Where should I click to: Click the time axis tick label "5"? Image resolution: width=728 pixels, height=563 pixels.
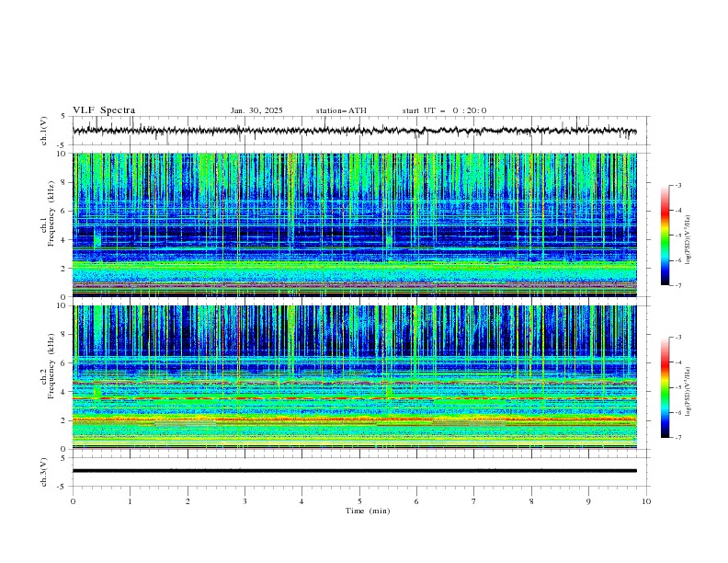[359, 501]
